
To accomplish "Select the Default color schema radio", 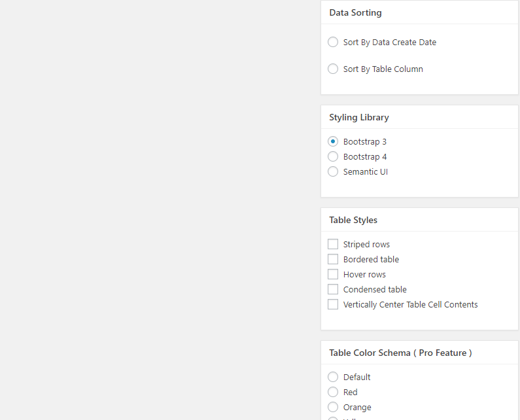I will [333, 377].
